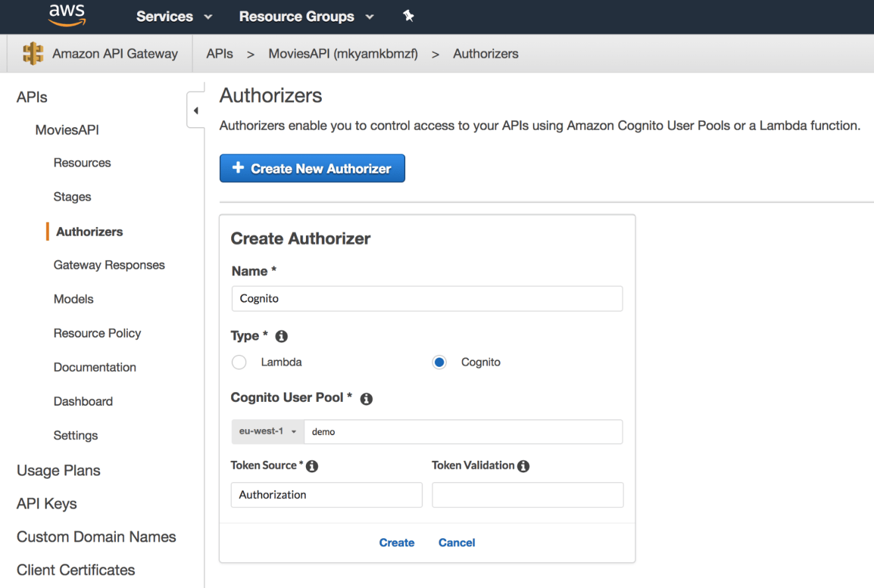Go to Usage Plans
This screenshot has height=588, width=874.
pos(58,471)
